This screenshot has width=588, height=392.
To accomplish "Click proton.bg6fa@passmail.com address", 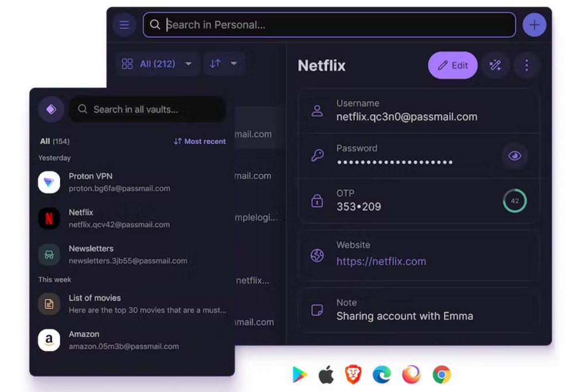I will pos(119,188).
